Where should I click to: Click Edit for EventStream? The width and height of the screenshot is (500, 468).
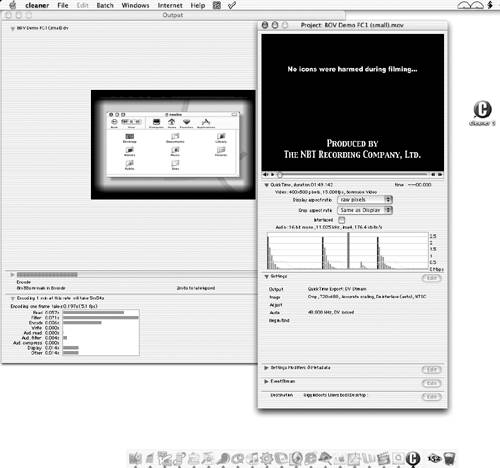(x=432, y=383)
